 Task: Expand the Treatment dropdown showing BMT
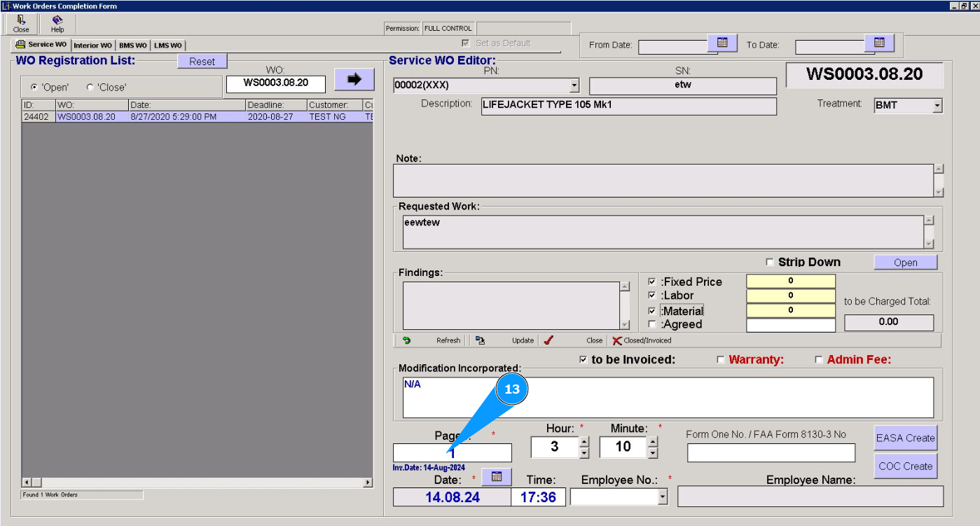[x=937, y=106]
